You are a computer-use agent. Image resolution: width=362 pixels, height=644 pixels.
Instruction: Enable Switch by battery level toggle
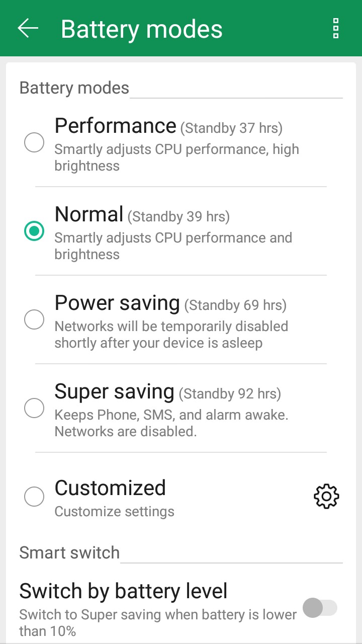tap(320, 608)
